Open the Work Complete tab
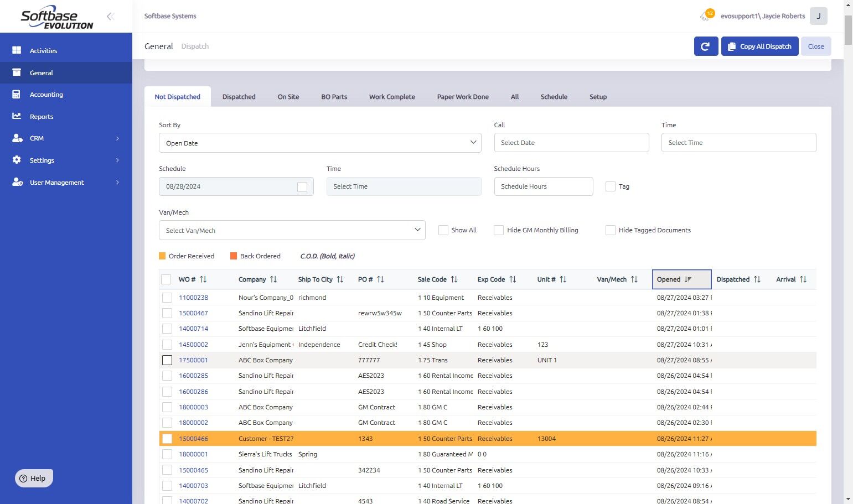The height and width of the screenshot is (504, 853). tap(392, 97)
